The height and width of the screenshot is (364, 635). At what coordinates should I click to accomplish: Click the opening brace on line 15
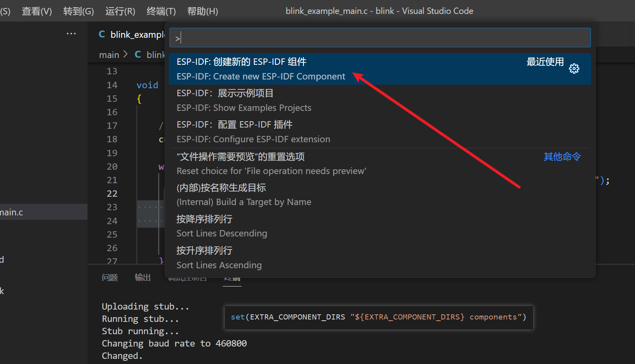(x=139, y=99)
